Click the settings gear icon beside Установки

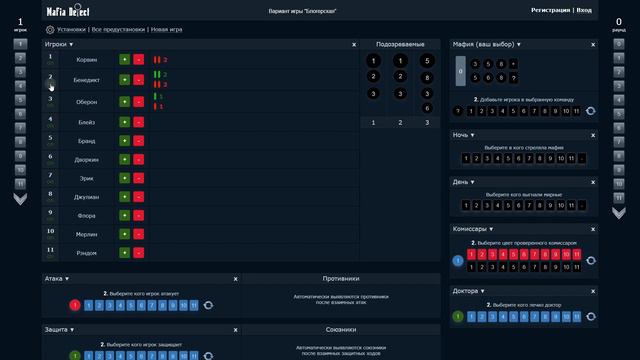point(50,30)
